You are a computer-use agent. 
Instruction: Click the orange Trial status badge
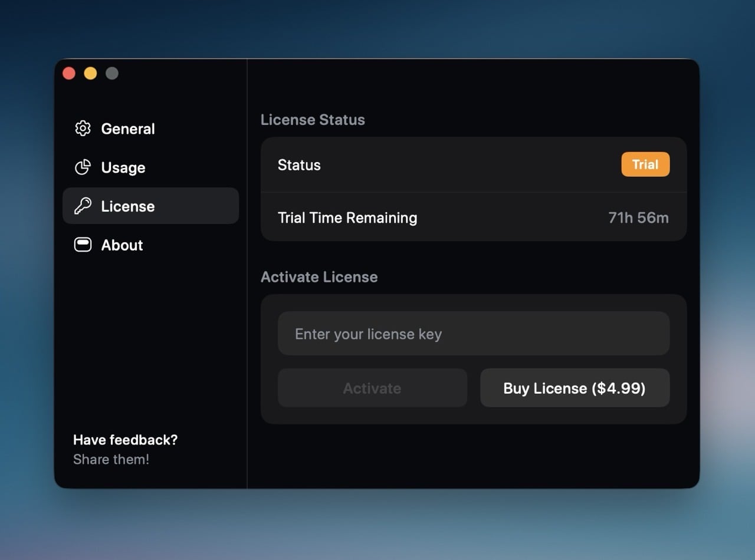point(645,165)
